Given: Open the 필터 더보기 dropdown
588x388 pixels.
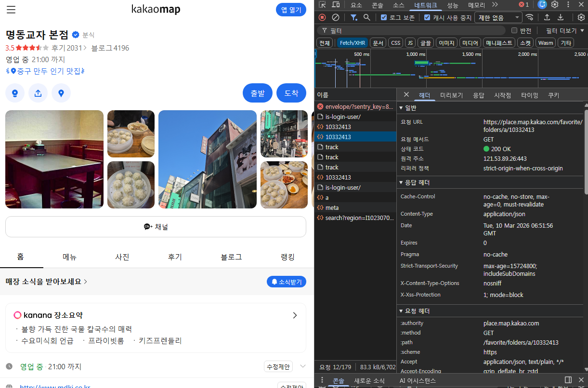Looking at the screenshot, I should coord(565,30).
